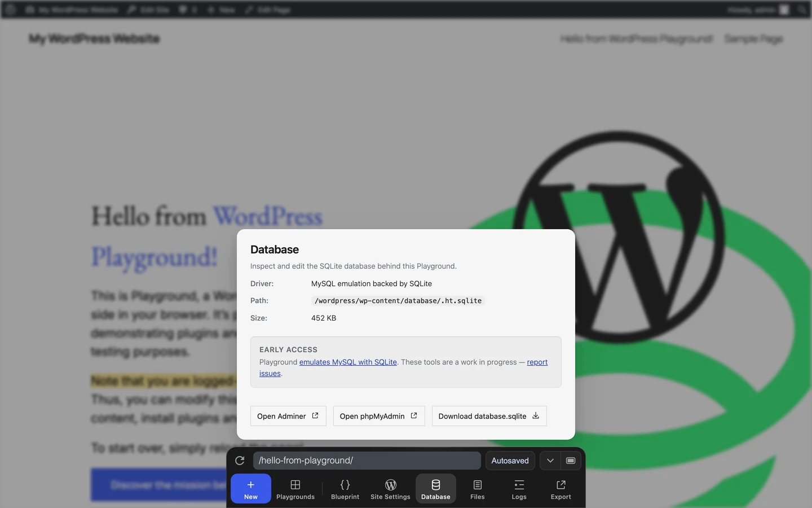Open the Sample Page navigation link
Image resolution: width=812 pixels, height=508 pixels.
coord(753,39)
